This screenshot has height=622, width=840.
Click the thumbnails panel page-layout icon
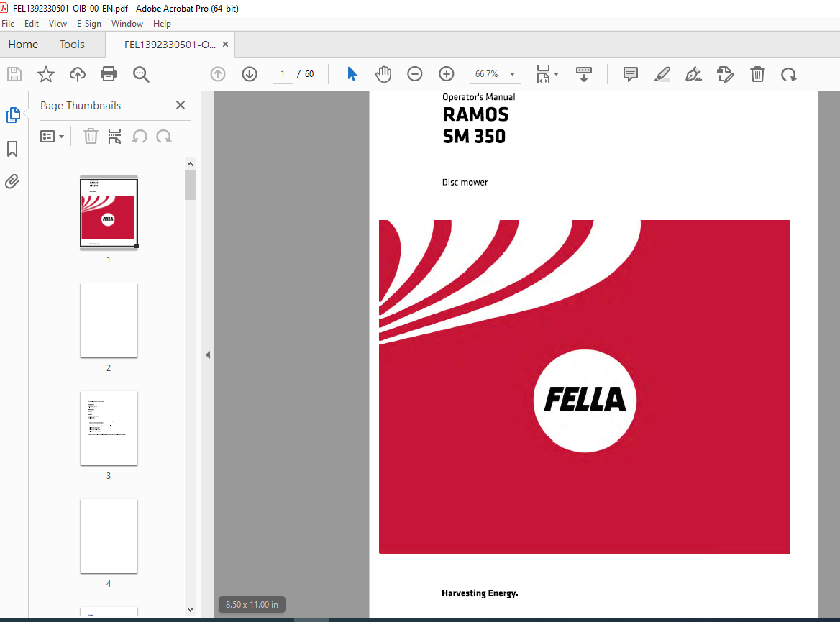[114, 136]
